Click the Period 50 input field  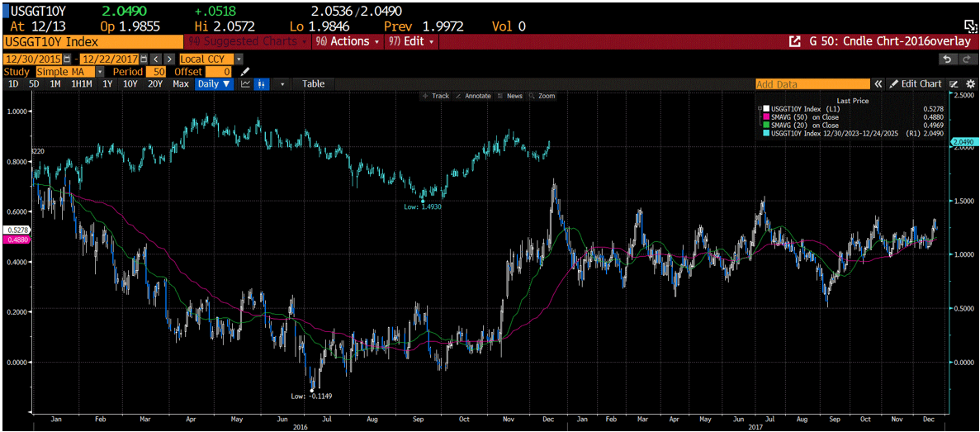click(157, 71)
